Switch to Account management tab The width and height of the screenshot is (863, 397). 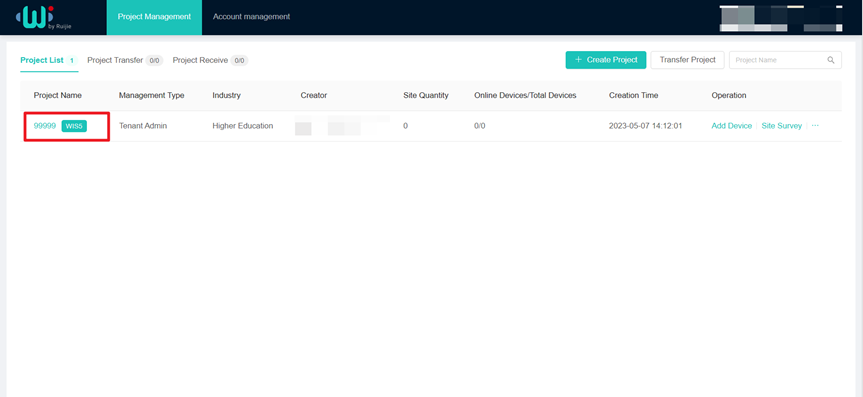tap(252, 17)
